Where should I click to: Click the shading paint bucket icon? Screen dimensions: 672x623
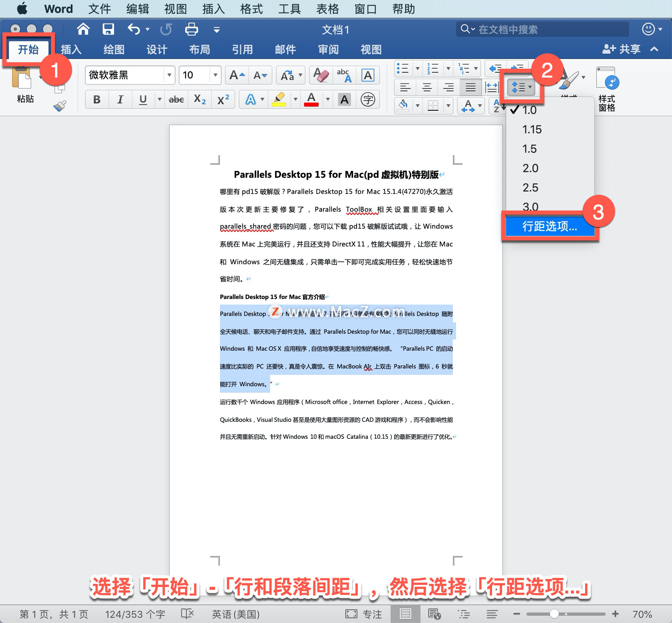tap(404, 105)
